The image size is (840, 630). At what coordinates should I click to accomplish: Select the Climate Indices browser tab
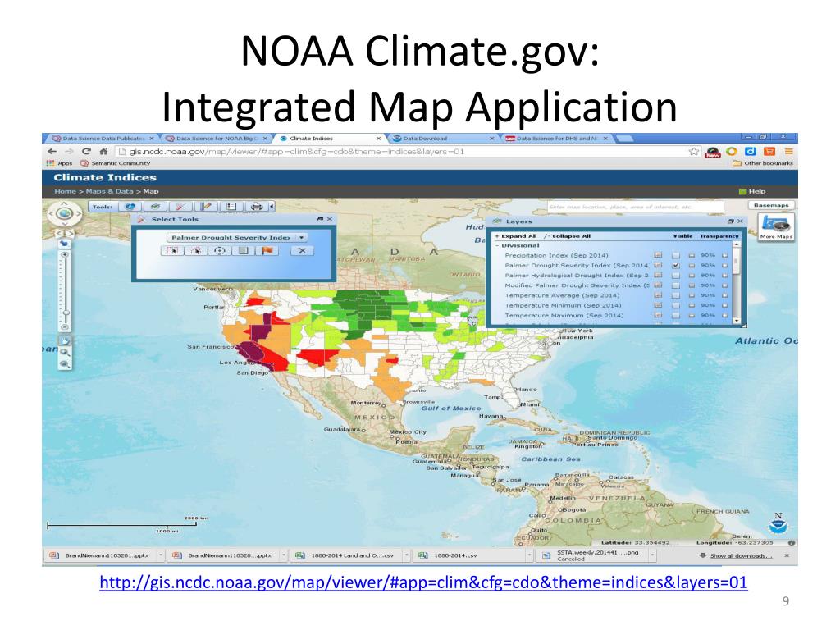pyautogui.click(x=330, y=138)
